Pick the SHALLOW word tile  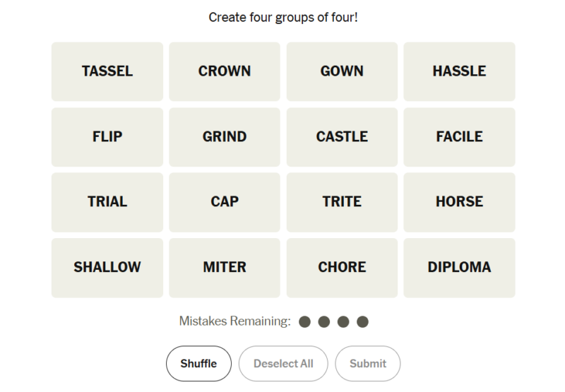(x=107, y=268)
